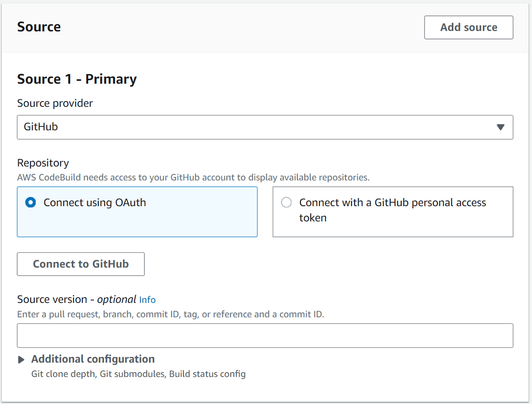Click inside the Source version input field

coord(265,336)
